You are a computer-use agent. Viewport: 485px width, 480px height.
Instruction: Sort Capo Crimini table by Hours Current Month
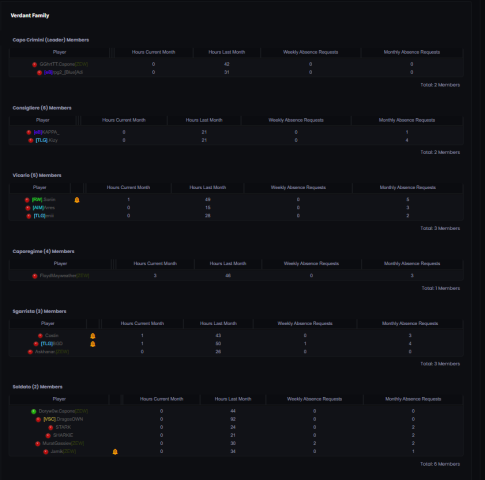click(x=153, y=52)
